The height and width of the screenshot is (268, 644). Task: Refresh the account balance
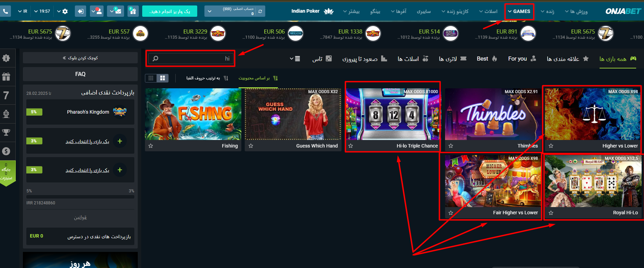pyautogui.click(x=260, y=11)
